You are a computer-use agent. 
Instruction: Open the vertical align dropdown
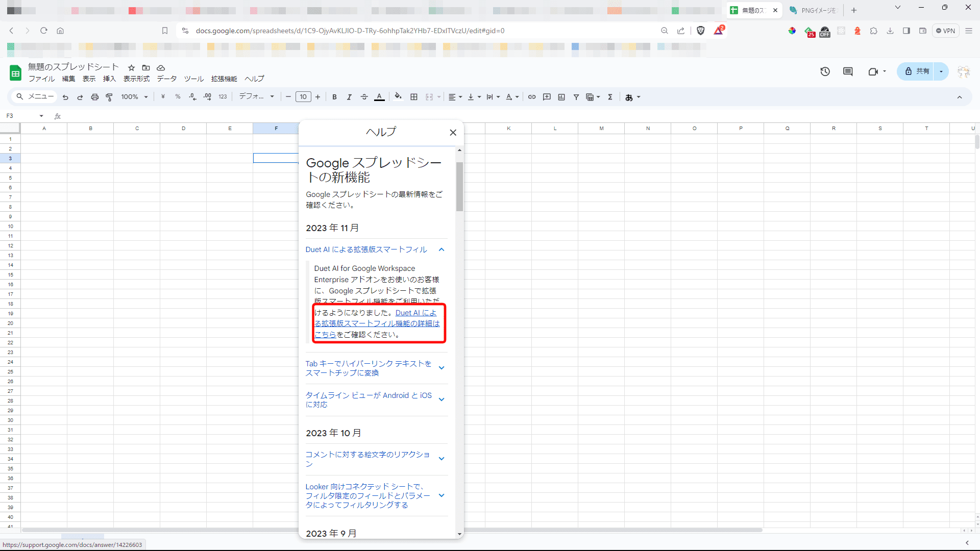click(474, 97)
